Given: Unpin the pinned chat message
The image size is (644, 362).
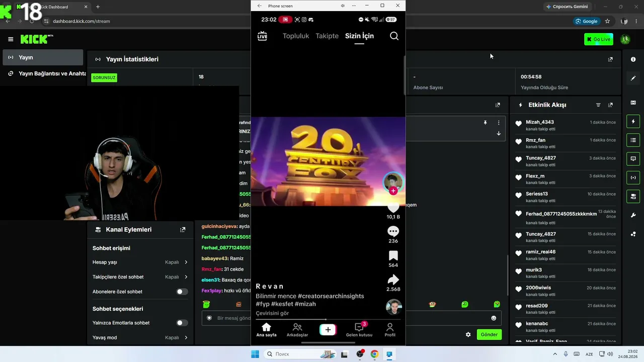Looking at the screenshot, I should pyautogui.click(x=486, y=123).
